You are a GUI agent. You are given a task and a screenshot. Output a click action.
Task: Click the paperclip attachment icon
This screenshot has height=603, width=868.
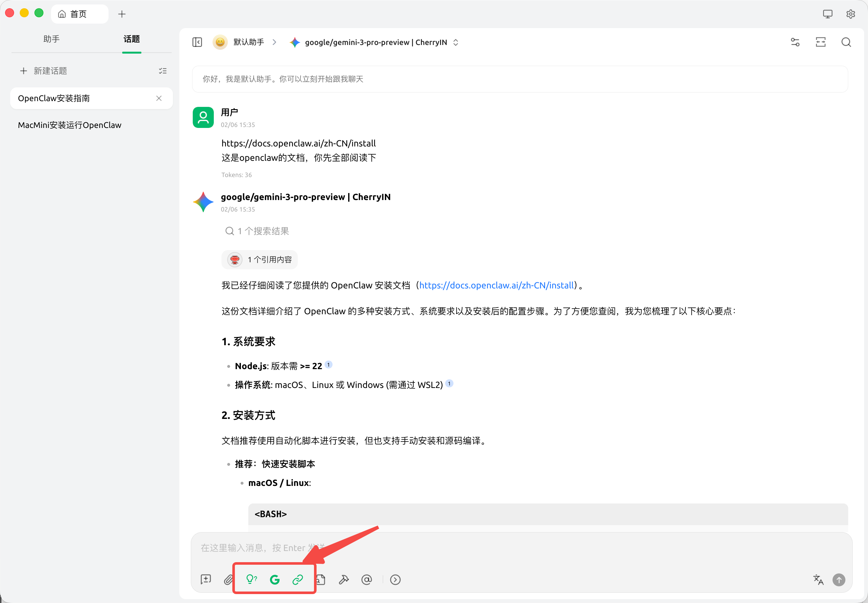[x=228, y=579]
